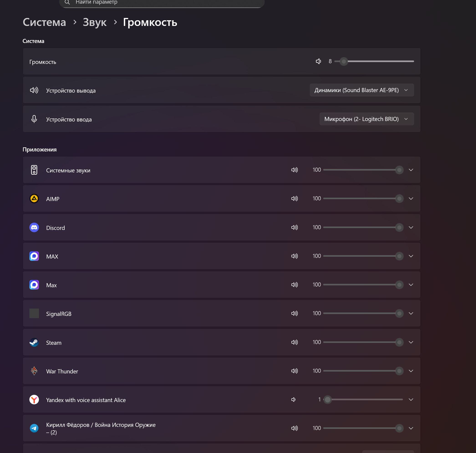
Task: Expand SignalRGB row chevron
Action: coord(411,313)
